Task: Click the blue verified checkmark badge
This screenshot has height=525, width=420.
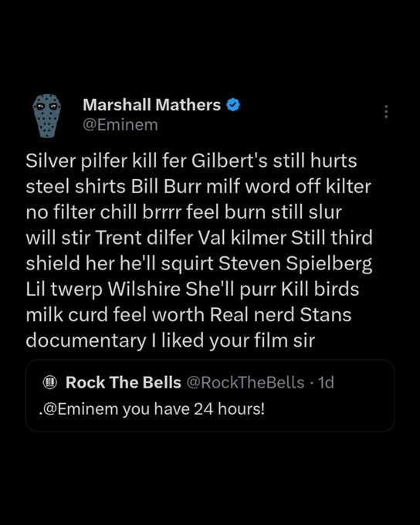Action: pos(233,105)
